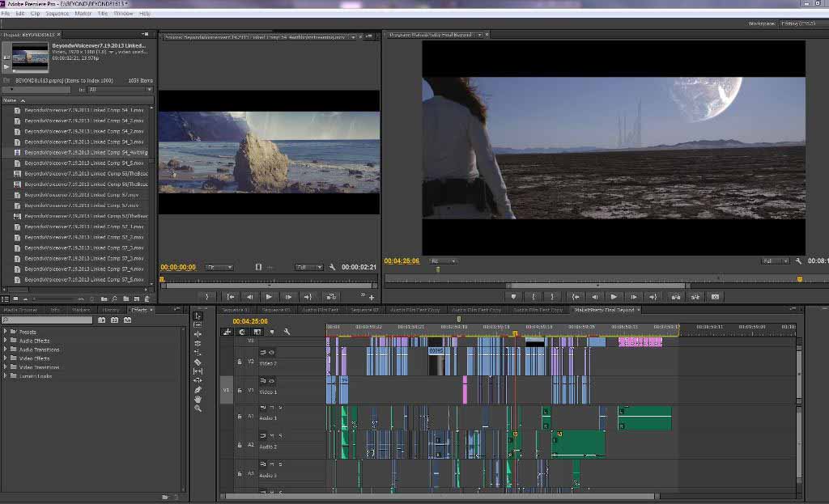
Task: Click the Effects panel search field
Action: [47, 320]
